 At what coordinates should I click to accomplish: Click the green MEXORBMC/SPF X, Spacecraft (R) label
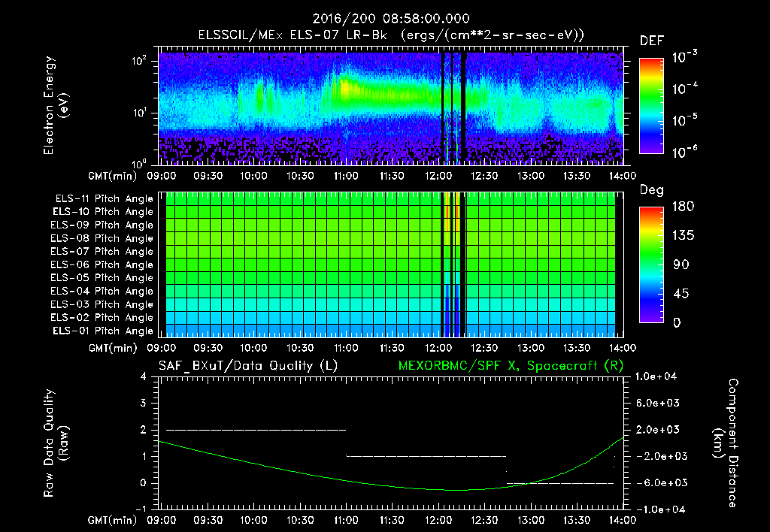[511, 366]
